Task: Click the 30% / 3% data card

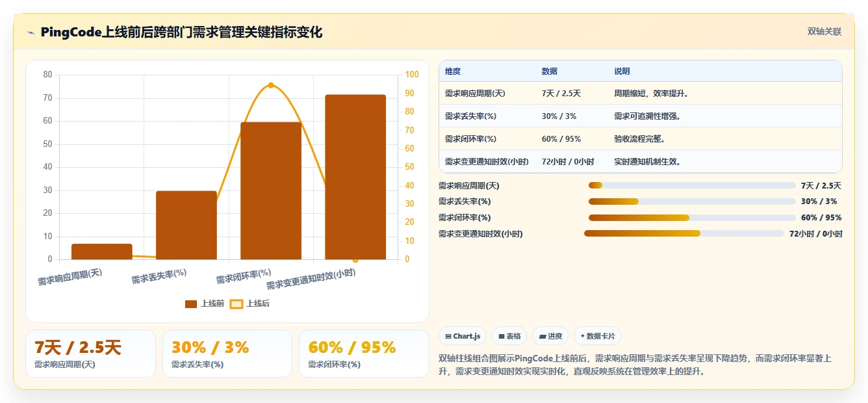Action: coord(227,354)
